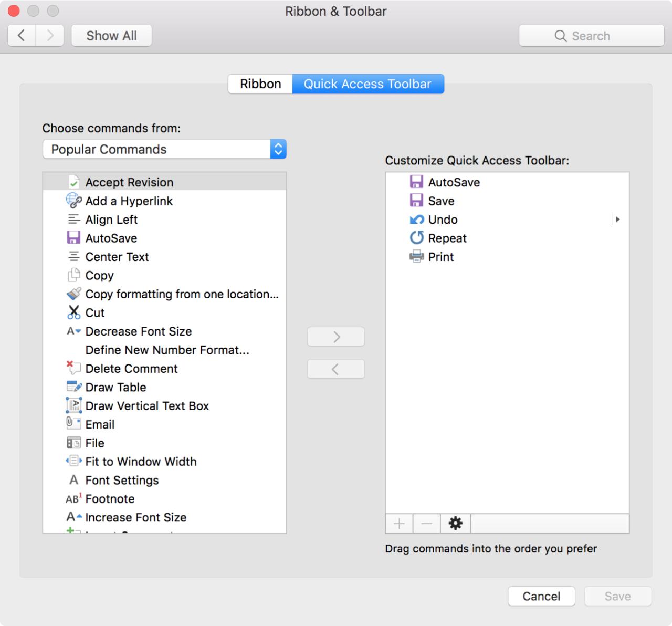Click the Cancel button

pos(541,596)
